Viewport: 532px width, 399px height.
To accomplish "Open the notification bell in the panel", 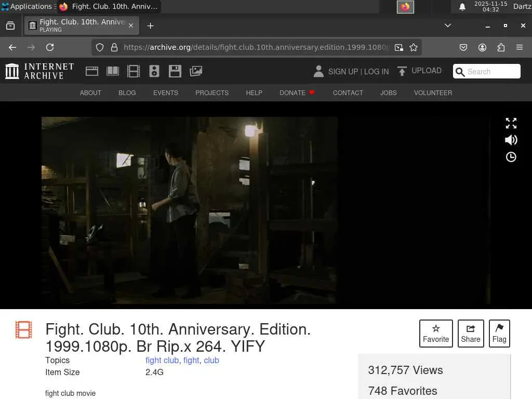I will click(462, 7).
